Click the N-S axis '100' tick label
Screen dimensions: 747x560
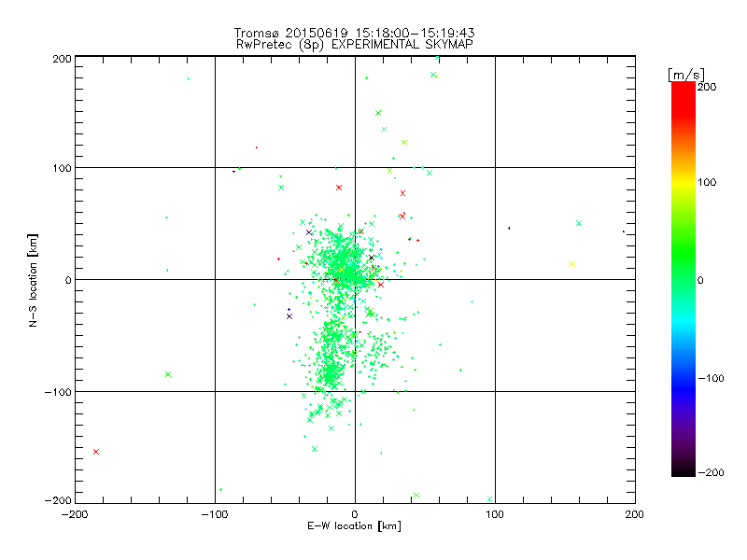coord(62,169)
